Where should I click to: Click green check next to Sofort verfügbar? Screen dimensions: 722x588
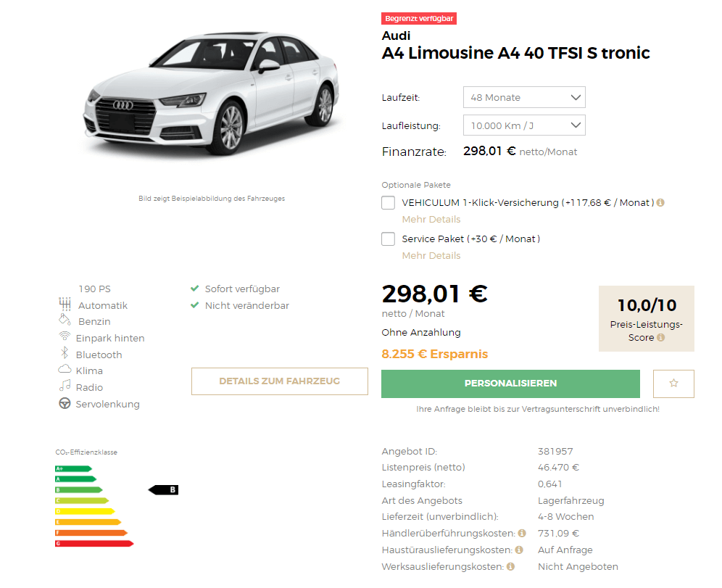click(195, 289)
